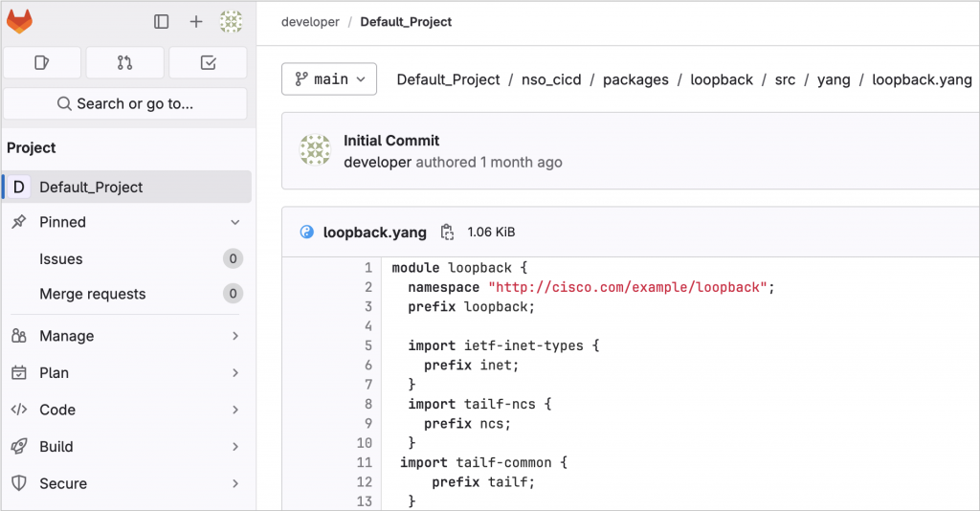Collapse the Pinned section

[x=235, y=222]
